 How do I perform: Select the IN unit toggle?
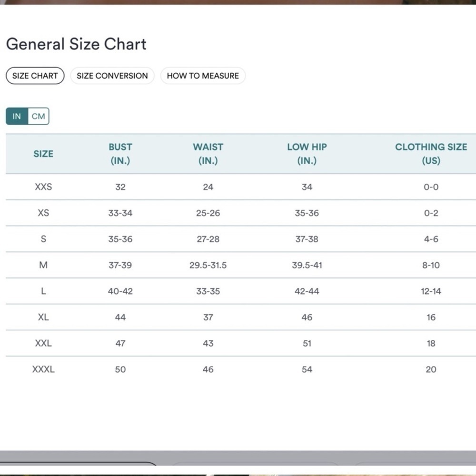pos(17,116)
